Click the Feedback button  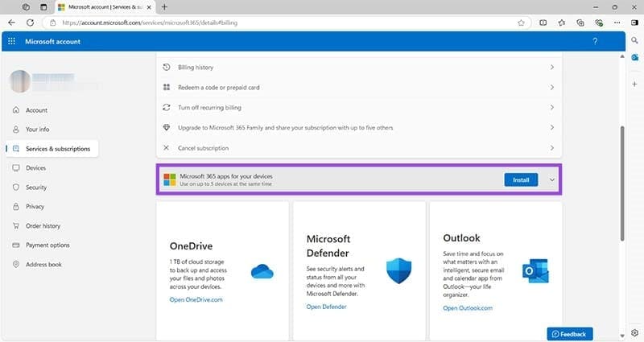pos(570,334)
